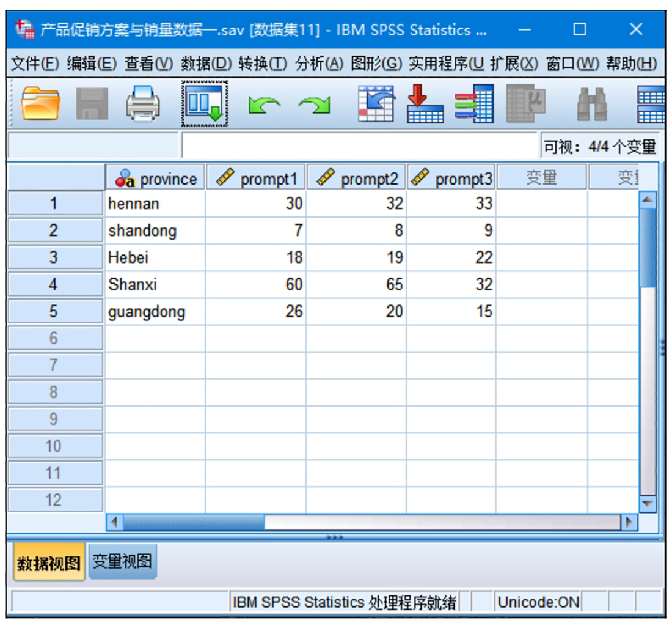Open the 图形(G) menu
Screen dimensions: 672x623
376,64
